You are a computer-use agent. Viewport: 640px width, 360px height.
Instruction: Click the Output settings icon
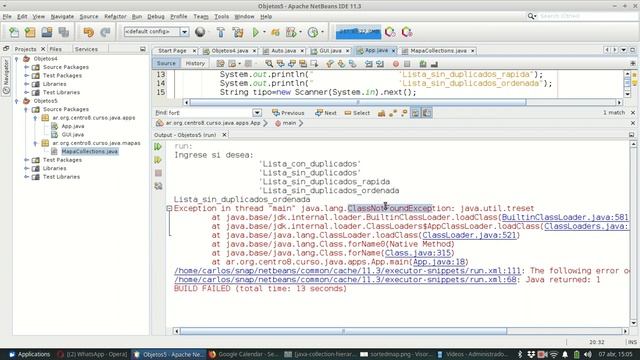tap(158, 186)
